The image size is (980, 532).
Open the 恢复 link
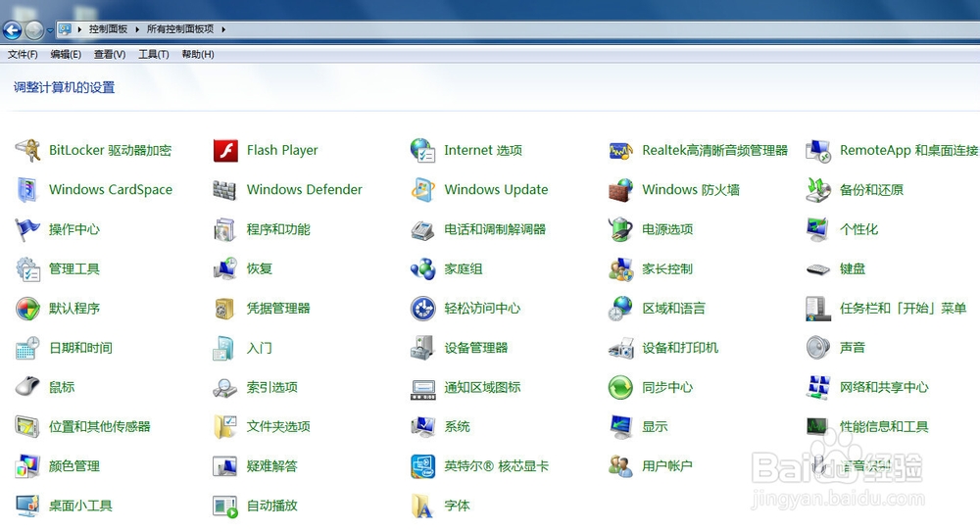(x=260, y=268)
